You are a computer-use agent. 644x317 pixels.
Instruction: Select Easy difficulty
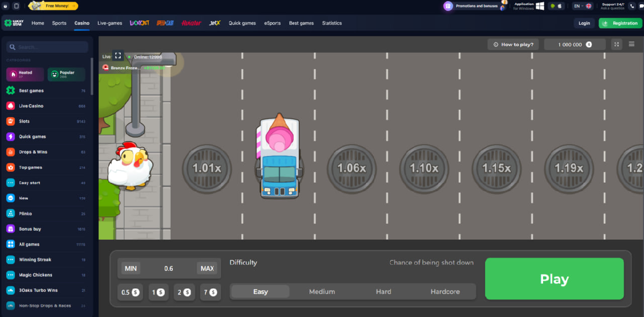point(260,292)
